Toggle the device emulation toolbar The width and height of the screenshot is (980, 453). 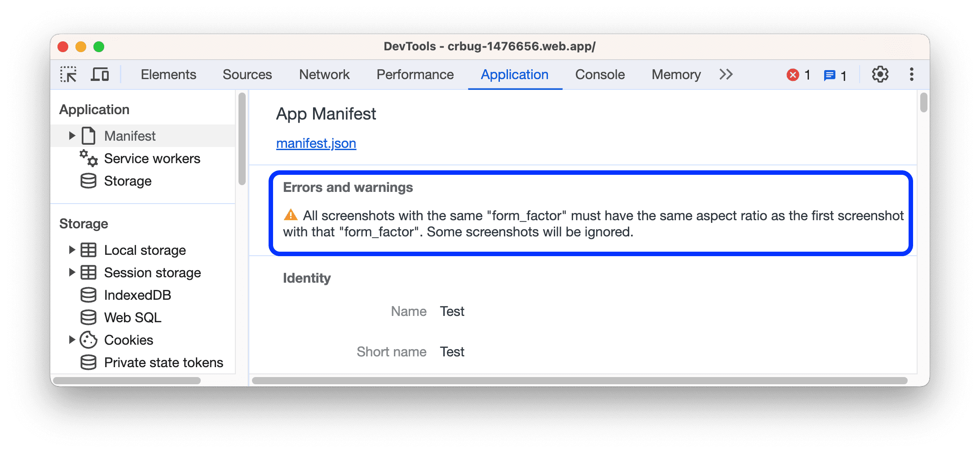tap(100, 74)
